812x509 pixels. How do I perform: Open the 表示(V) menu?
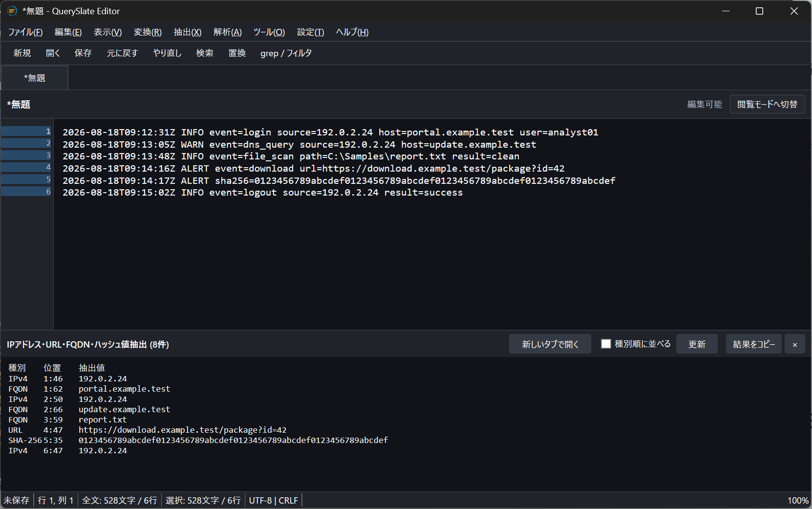tap(108, 32)
